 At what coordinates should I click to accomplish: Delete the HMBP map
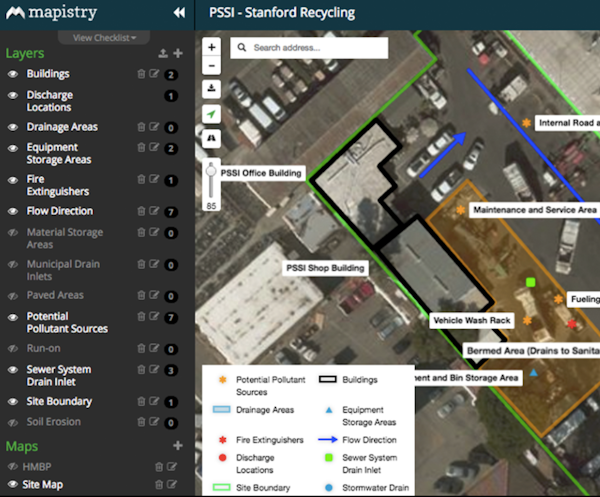pyautogui.click(x=159, y=467)
